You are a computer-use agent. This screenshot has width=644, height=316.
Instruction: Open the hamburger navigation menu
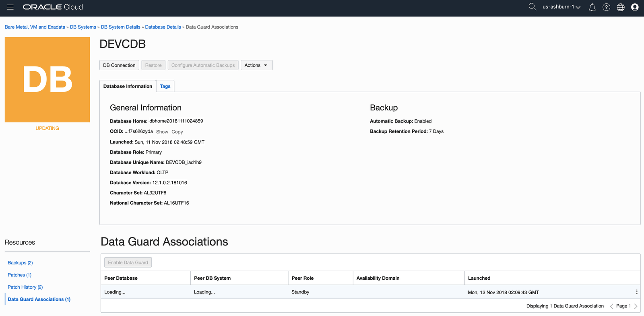[x=10, y=7]
